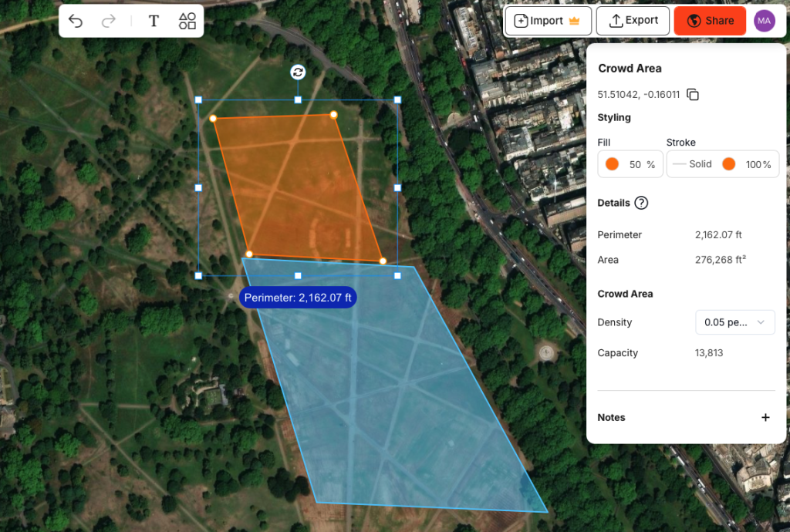The height and width of the screenshot is (532, 790).
Task: Click the Notes section label
Action: point(611,417)
